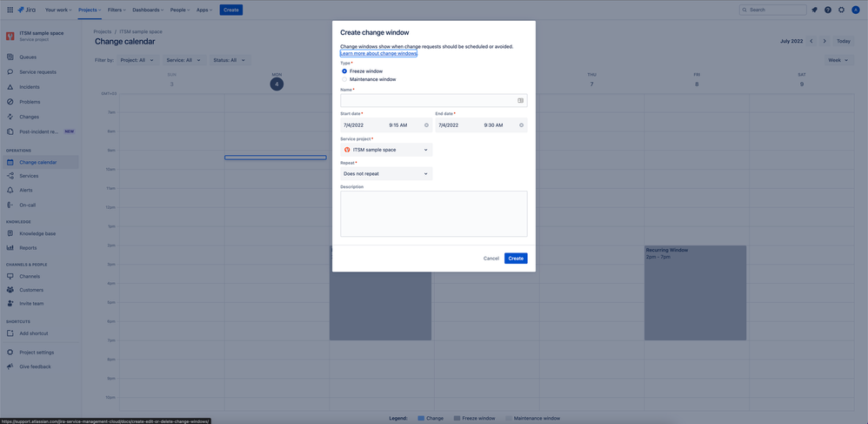Open the Your work menu
This screenshot has height=424, width=868.
58,10
